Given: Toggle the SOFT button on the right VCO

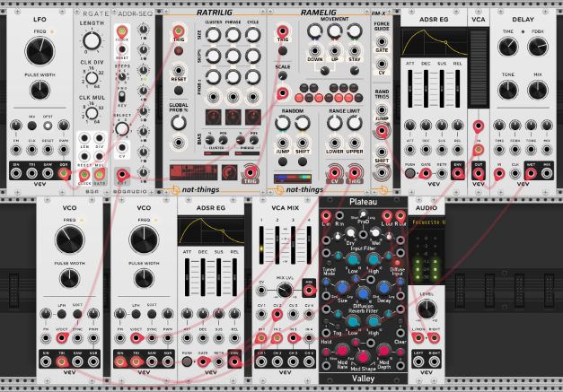Looking at the screenshot, I should tap(152, 314).
